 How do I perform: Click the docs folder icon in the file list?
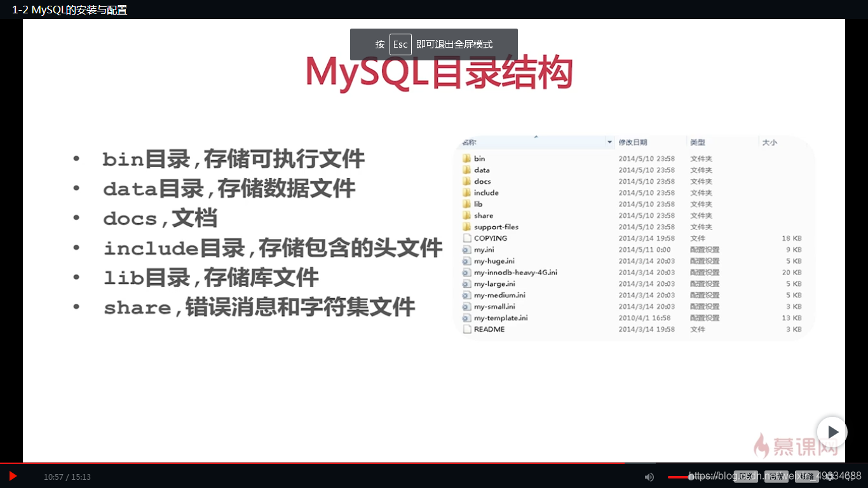pos(466,181)
